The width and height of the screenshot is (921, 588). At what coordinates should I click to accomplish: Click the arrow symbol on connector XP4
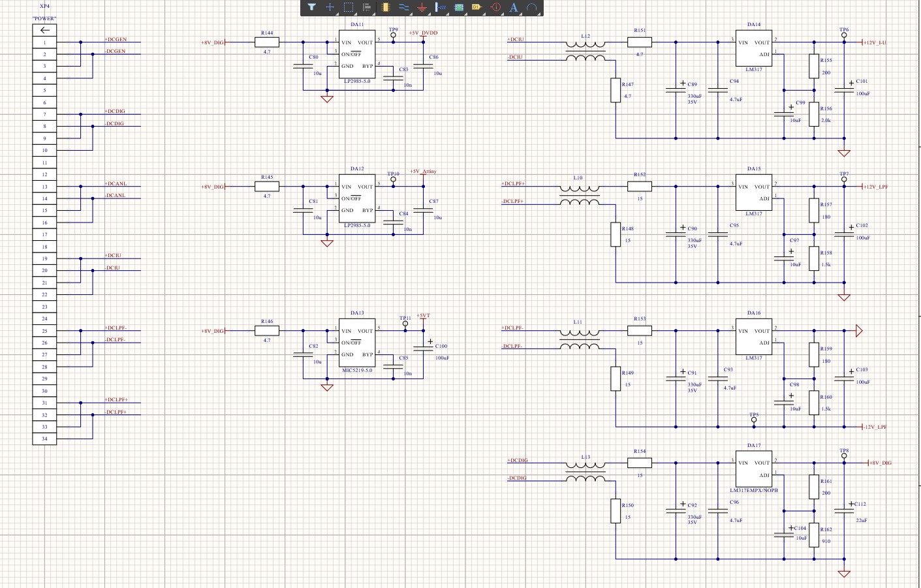coord(44,30)
